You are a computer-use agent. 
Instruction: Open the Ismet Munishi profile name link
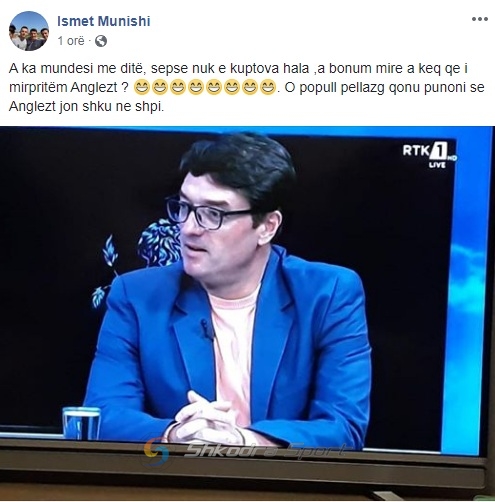click(104, 21)
